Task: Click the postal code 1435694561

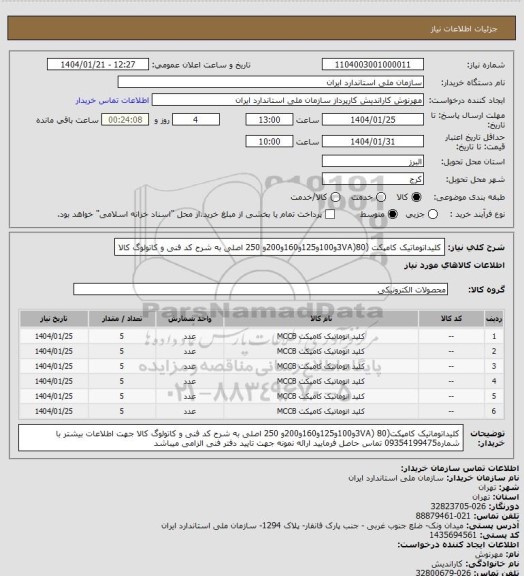Action: (452, 535)
